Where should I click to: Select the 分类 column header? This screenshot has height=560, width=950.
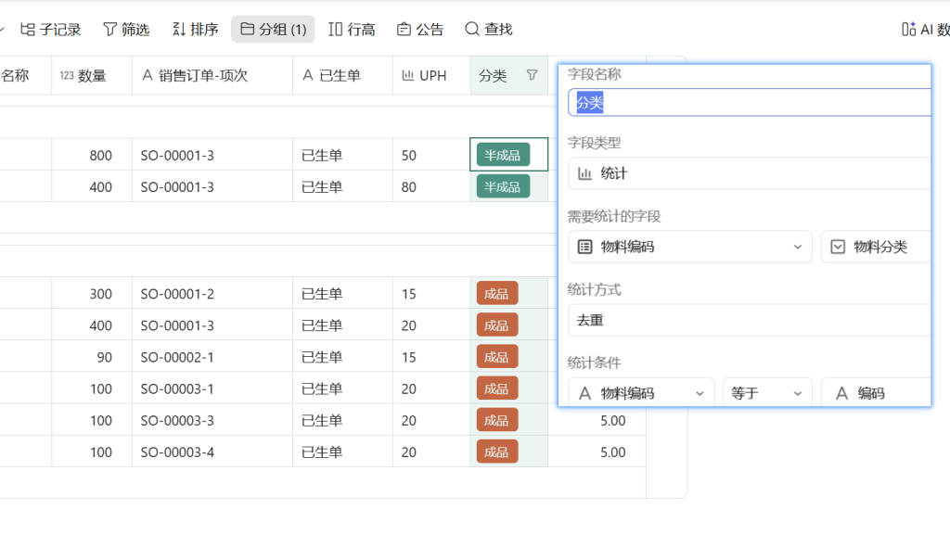point(509,75)
